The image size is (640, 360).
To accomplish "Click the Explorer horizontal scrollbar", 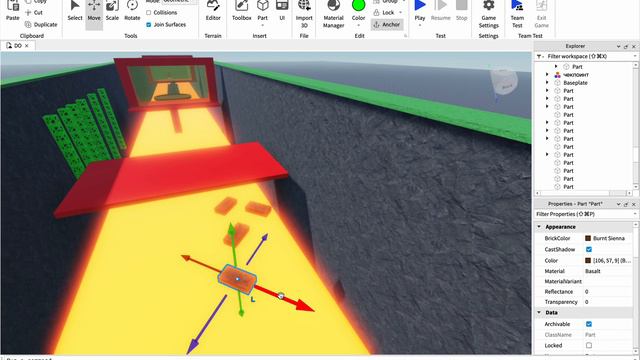I will click(584, 193).
